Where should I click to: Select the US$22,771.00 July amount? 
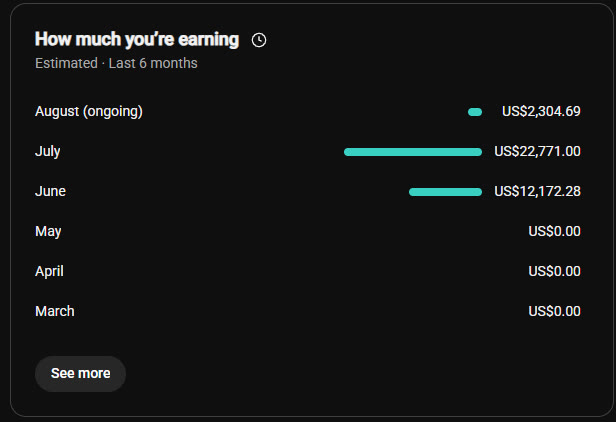click(537, 151)
